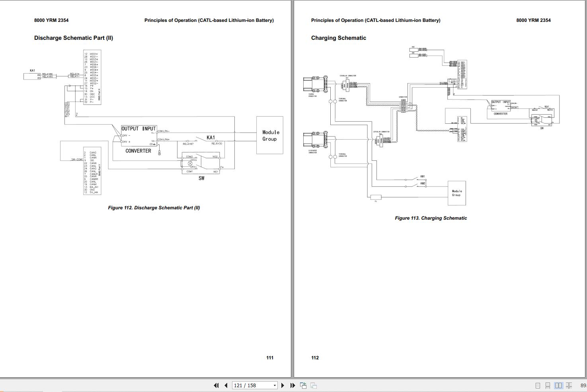
Task: Click 8000 YRM 2354 on left page header
Action: [x=51, y=20]
